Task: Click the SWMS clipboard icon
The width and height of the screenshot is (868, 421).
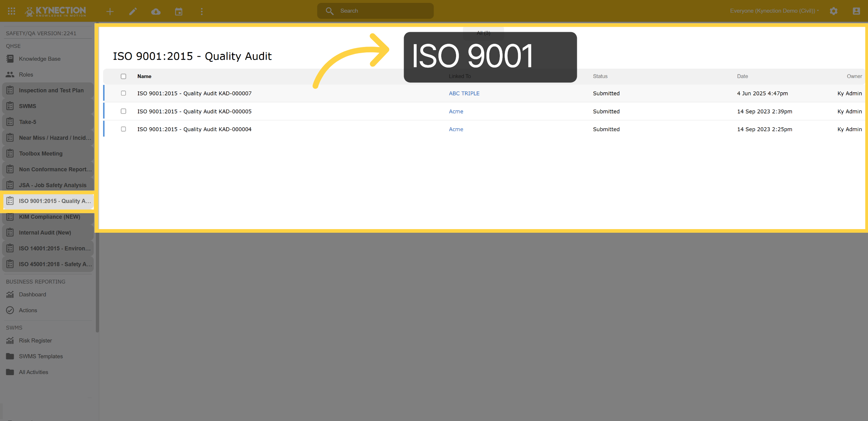Action: click(10, 106)
